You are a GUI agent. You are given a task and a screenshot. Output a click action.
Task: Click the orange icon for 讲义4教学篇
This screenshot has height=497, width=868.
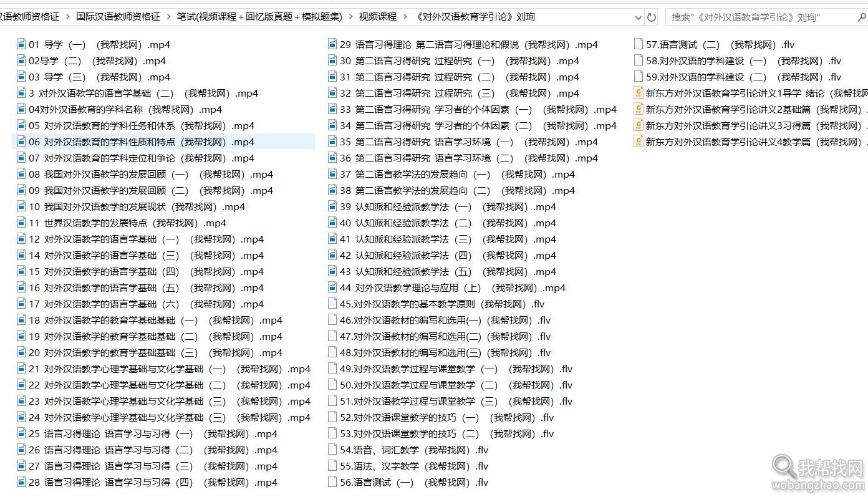tap(638, 142)
